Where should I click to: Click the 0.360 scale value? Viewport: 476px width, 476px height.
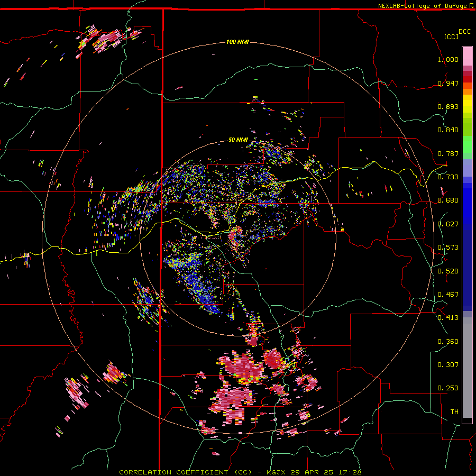pyautogui.click(x=448, y=342)
